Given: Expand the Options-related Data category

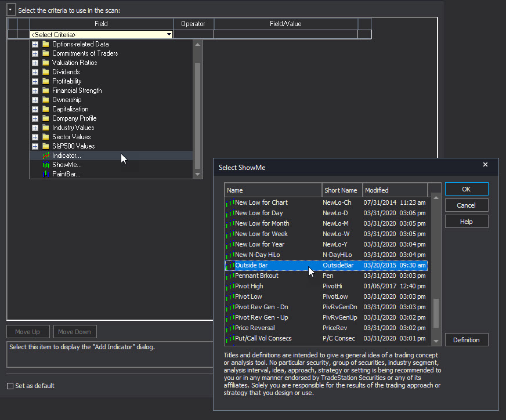Looking at the screenshot, I should pyautogui.click(x=35, y=45).
